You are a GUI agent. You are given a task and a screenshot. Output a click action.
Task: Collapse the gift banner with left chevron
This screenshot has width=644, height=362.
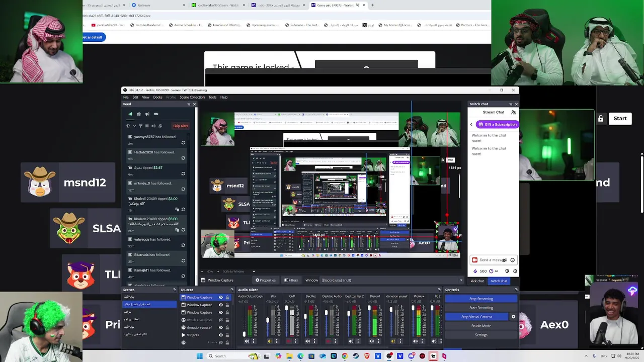coord(471,124)
